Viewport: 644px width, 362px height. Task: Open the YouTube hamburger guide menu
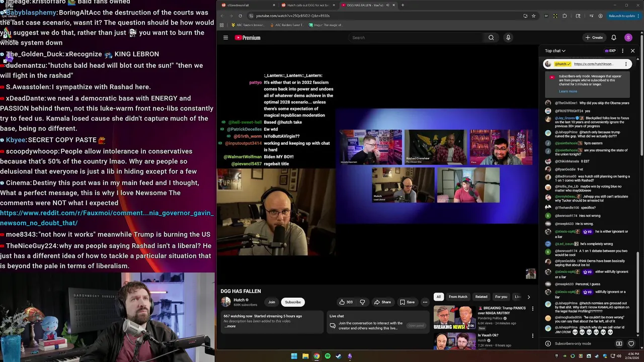click(x=225, y=38)
